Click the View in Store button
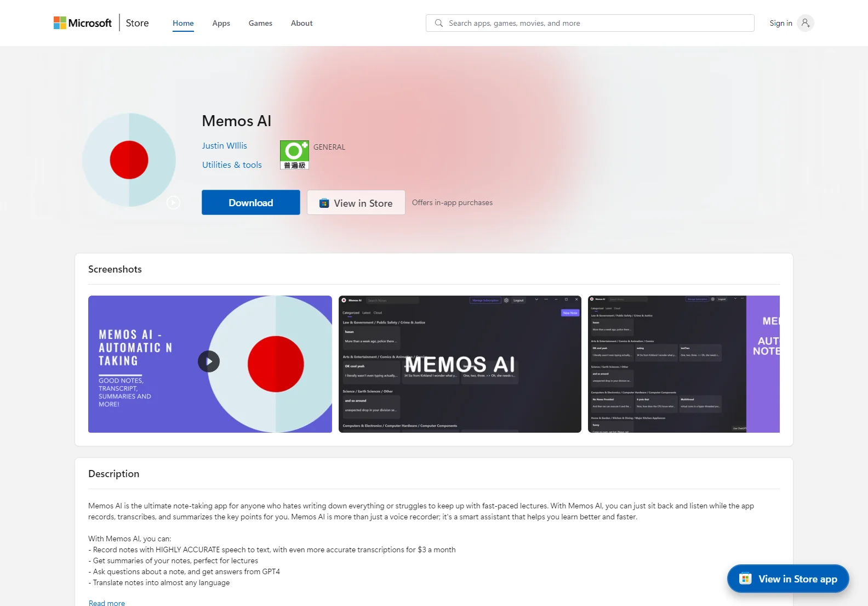 pos(356,203)
